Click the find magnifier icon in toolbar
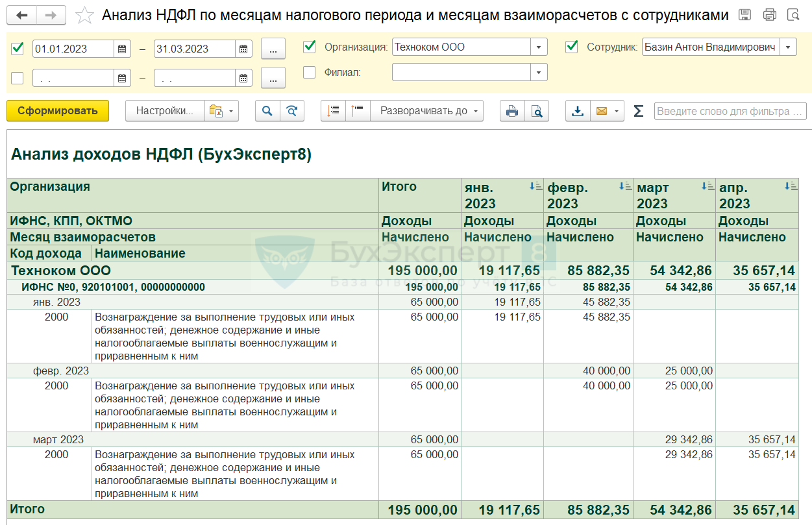The height and width of the screenshot is (525, 812). (267, 111)
